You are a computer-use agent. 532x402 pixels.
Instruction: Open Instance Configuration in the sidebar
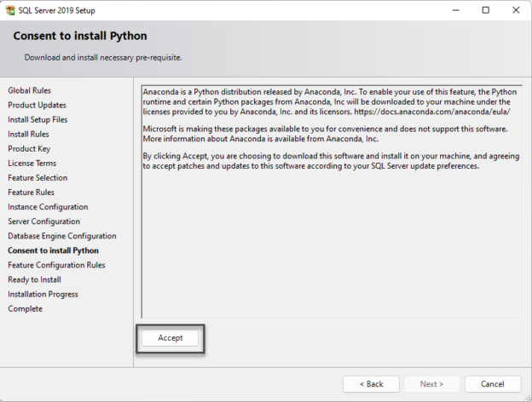pyautogui.click(x=47, y=207)
